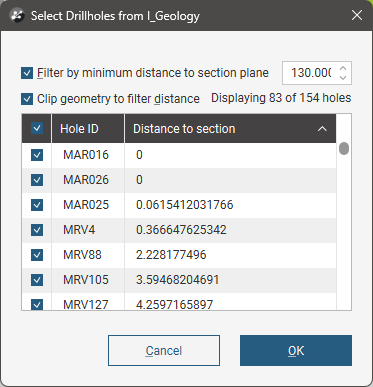
Task: Close the Select Drillholes dialog
Action: pyautogui.click(x=357, y=15)
